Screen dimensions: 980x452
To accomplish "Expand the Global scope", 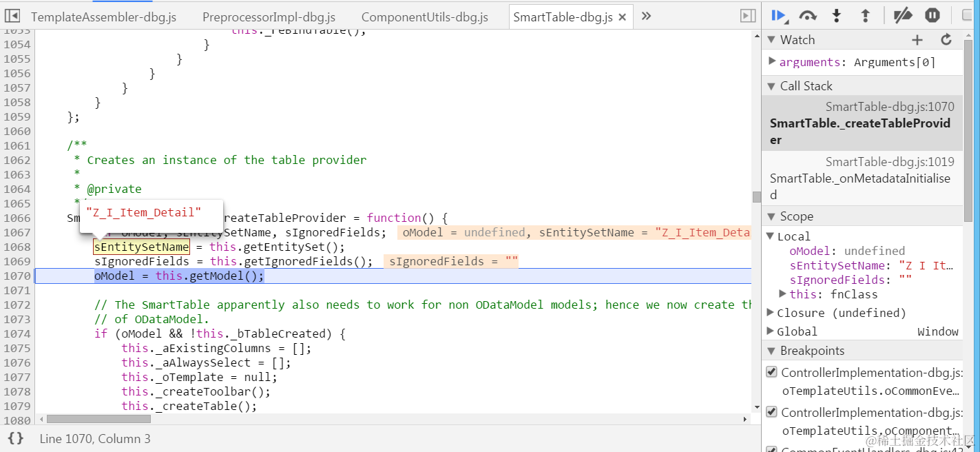I will coord(771,331).
